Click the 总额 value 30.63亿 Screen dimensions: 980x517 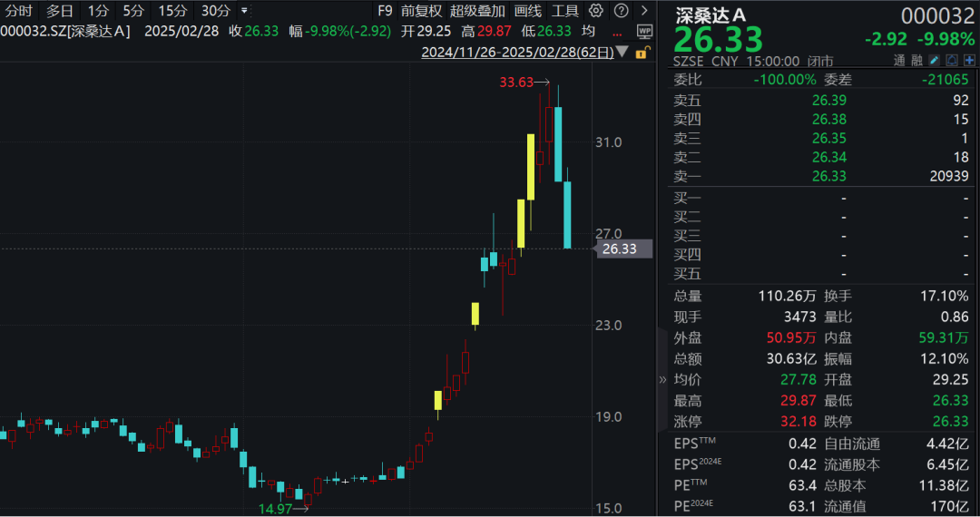point(791,358)
